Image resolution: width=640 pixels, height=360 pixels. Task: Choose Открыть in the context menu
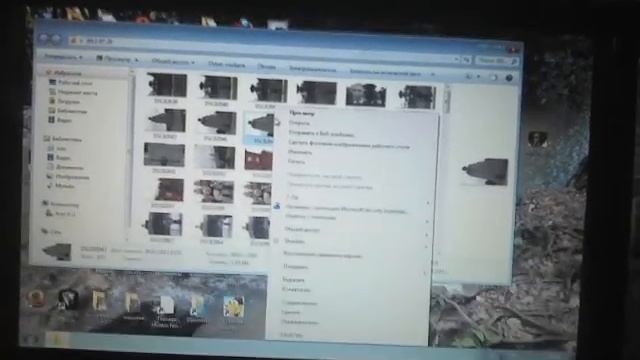pos(299,123)
